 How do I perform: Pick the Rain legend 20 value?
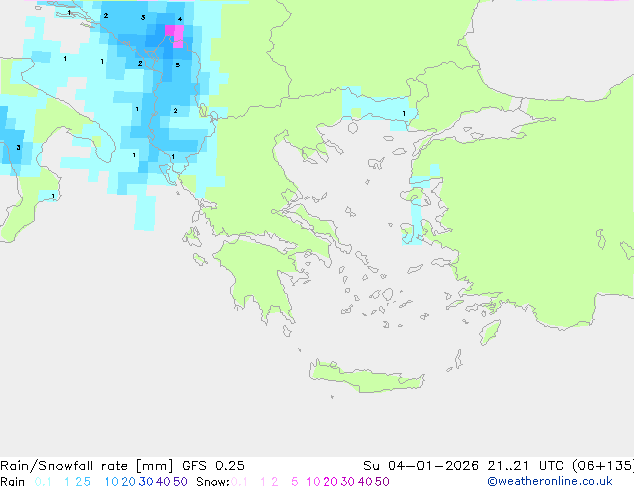129,482
